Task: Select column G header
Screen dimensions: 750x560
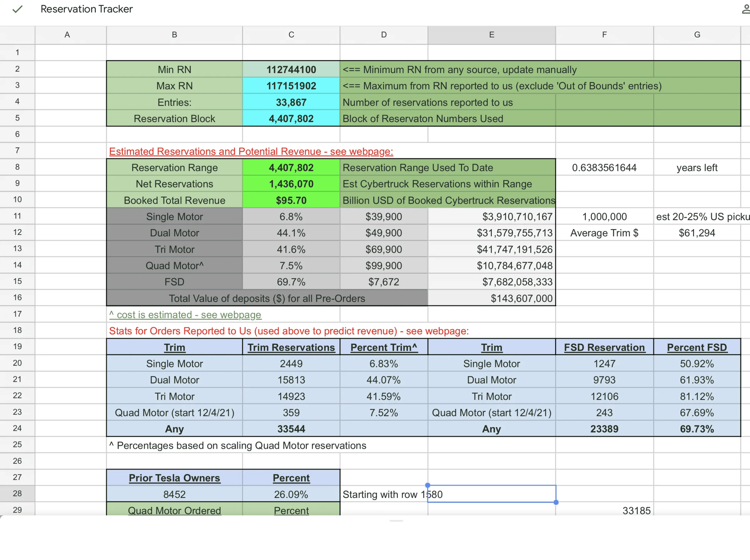Action: pos(697,35)
